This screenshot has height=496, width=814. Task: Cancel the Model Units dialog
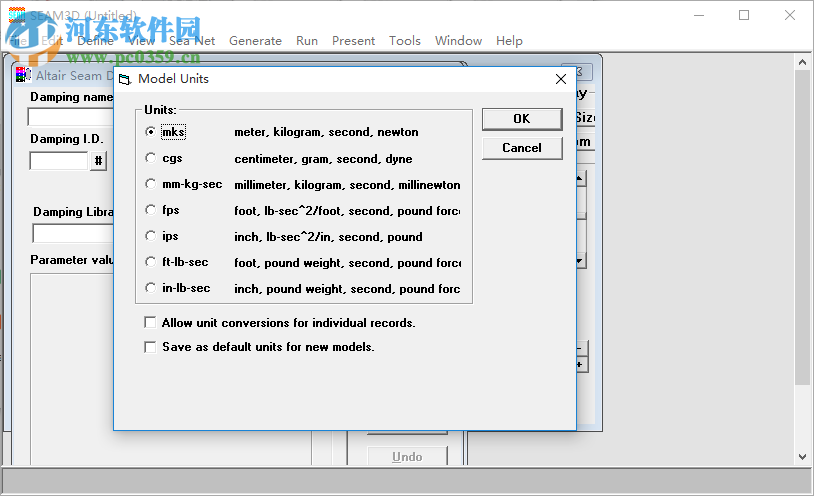tap(522, 148)
